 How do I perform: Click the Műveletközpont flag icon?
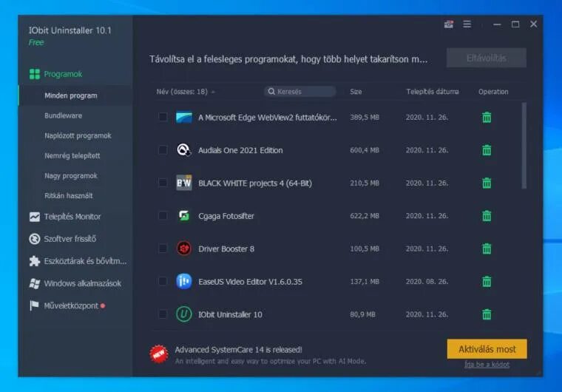[x=35, y=305]
